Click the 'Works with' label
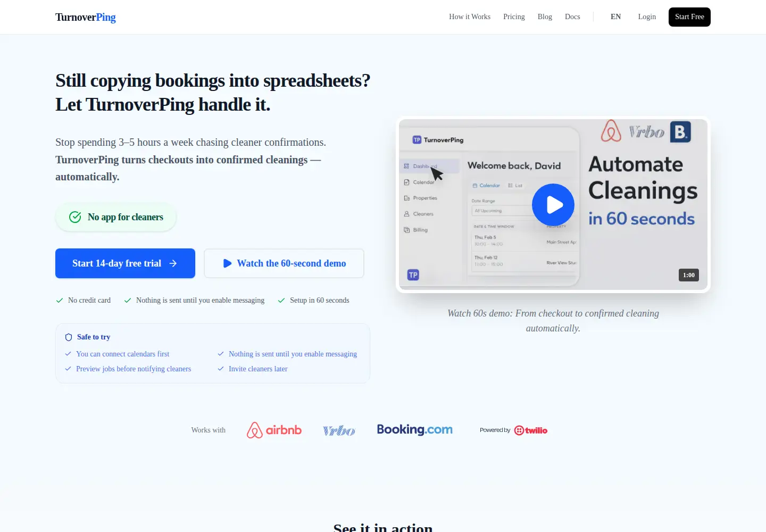 point(209,430)
